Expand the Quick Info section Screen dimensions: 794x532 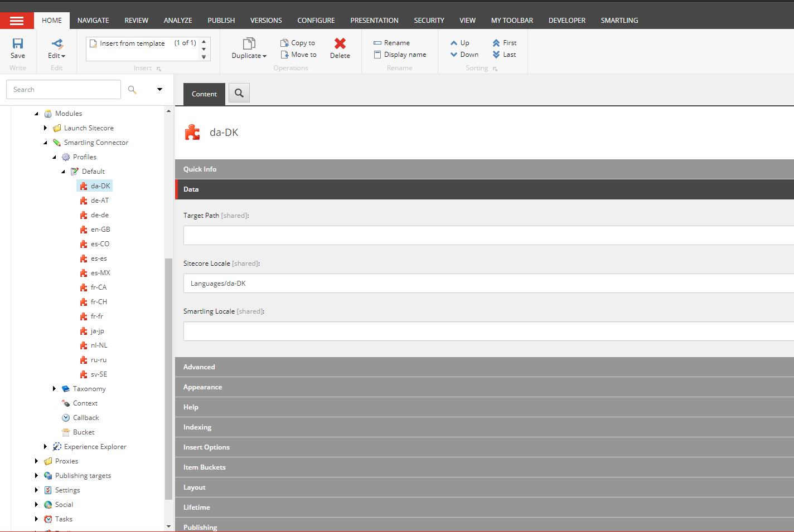[x=485, y=169]
